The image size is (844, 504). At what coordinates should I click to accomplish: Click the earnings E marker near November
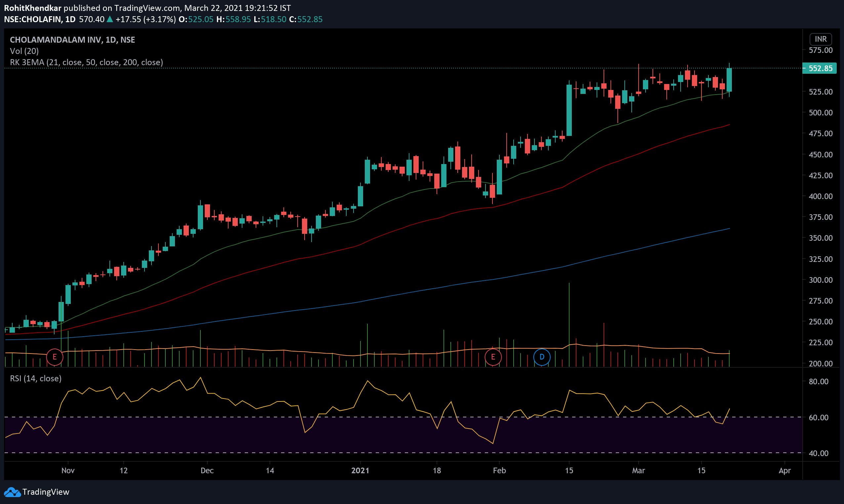click(x=55, y=357)
